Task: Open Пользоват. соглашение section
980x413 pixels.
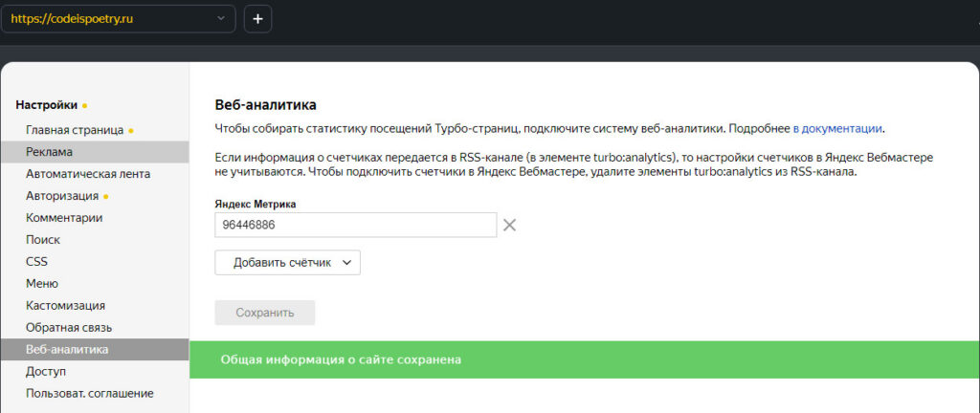Action: [89, 393]
